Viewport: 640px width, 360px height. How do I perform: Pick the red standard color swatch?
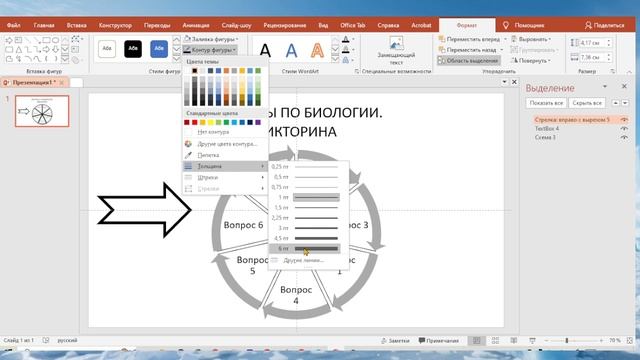pyautogui.click(x=195, y=122)
